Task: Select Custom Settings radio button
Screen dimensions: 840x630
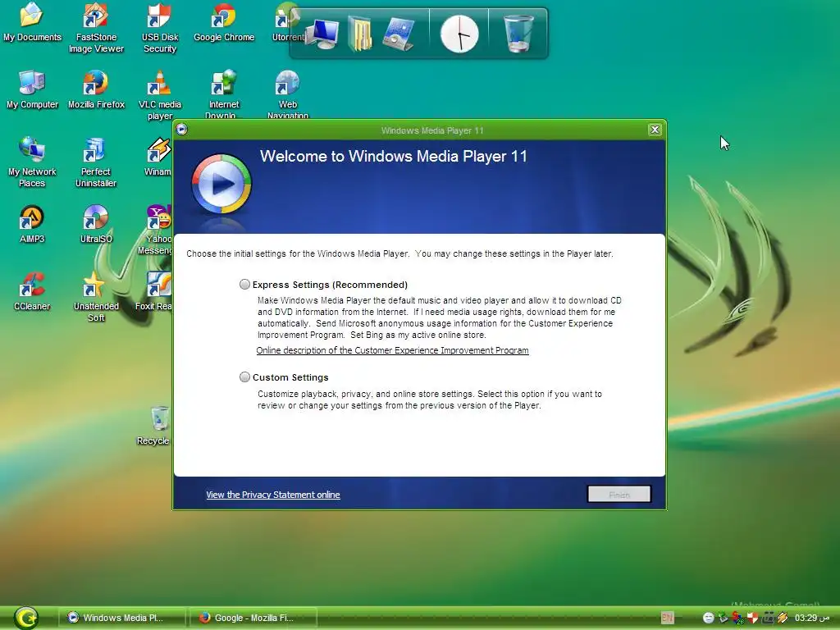Action: (x=244, y=377)
